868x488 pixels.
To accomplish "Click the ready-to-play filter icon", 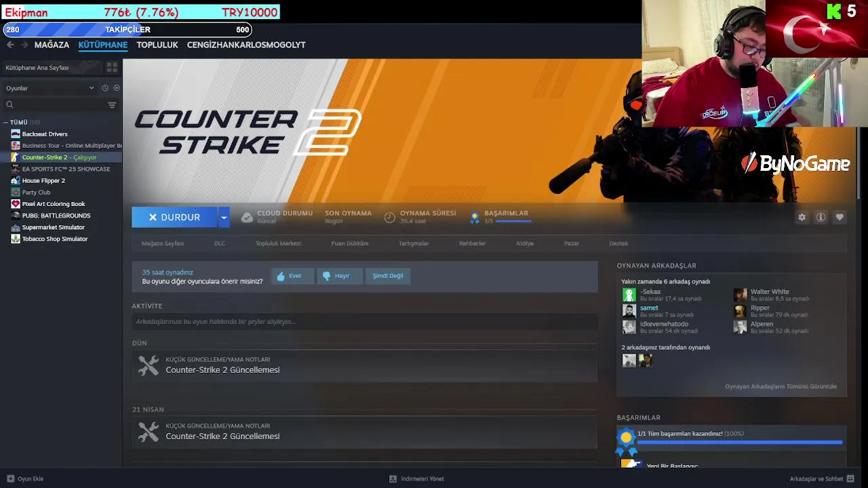I will coord(117,88).
